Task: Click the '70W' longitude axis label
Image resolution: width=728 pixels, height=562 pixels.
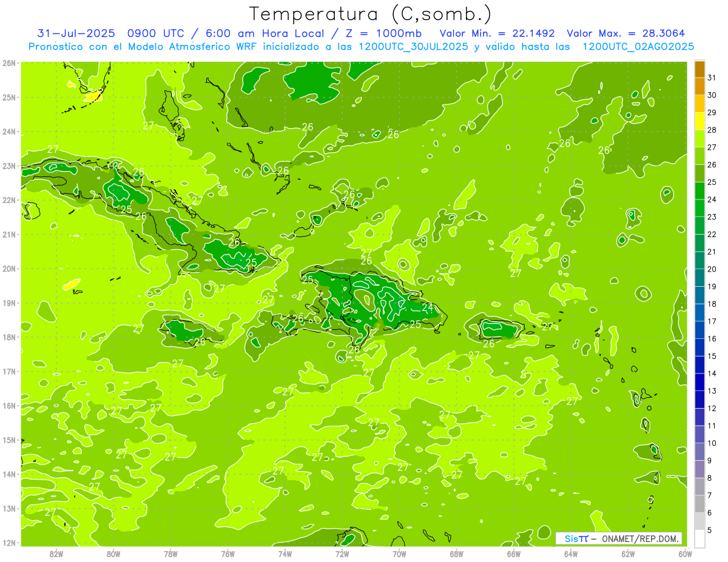Action: (x=399, y=554)
